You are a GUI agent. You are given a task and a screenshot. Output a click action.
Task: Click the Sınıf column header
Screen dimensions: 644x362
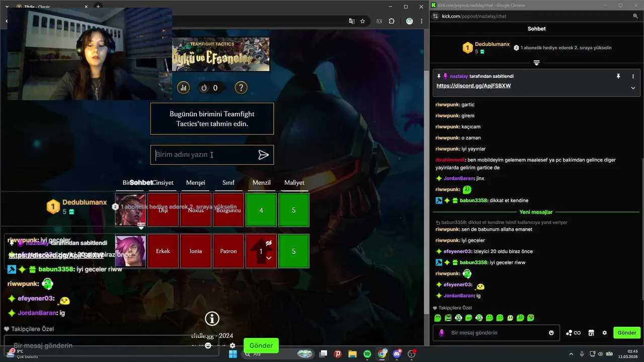click(x=228, y=183)
